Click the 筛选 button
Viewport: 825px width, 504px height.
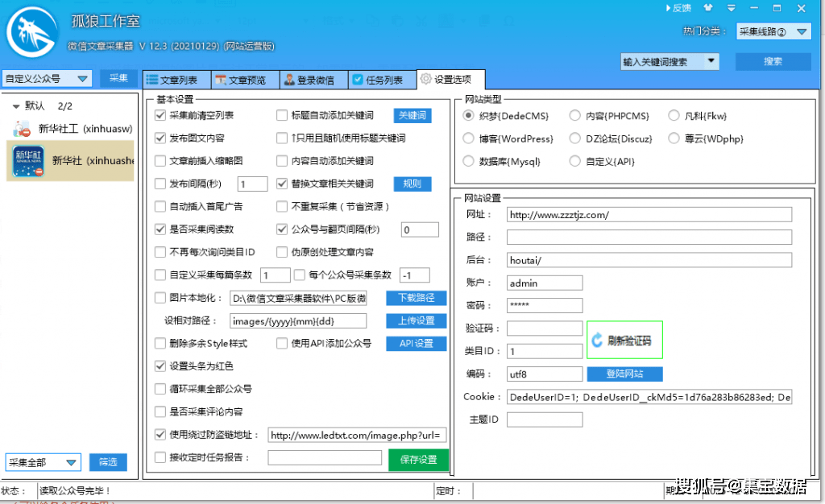pyautogui.click(x=108, y=462)
